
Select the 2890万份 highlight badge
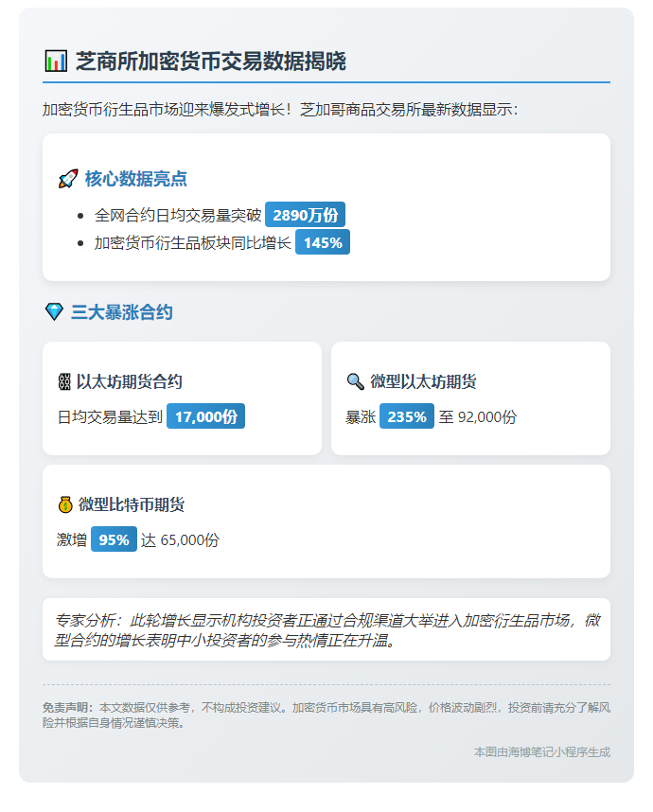tap(305, 215)
